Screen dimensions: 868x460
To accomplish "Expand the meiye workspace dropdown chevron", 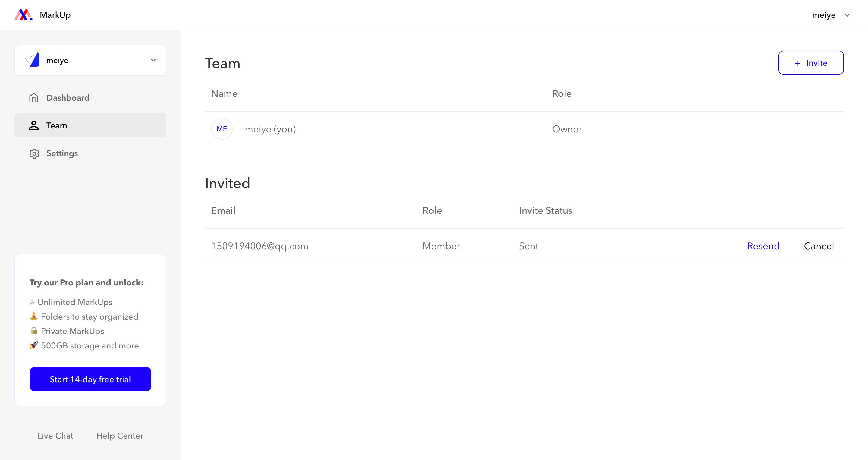I will pyautogui.click(x=153, y=60).
